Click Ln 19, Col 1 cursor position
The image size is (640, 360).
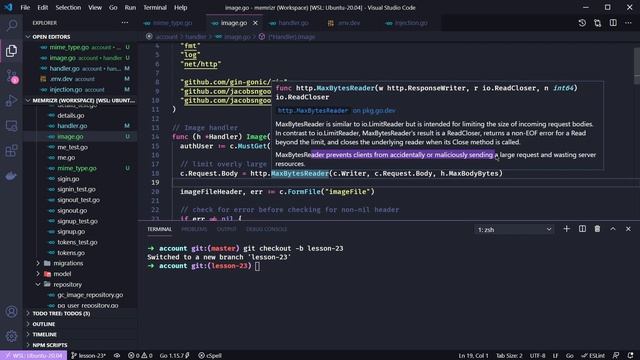pyautogui.click(x=473, y=356)
